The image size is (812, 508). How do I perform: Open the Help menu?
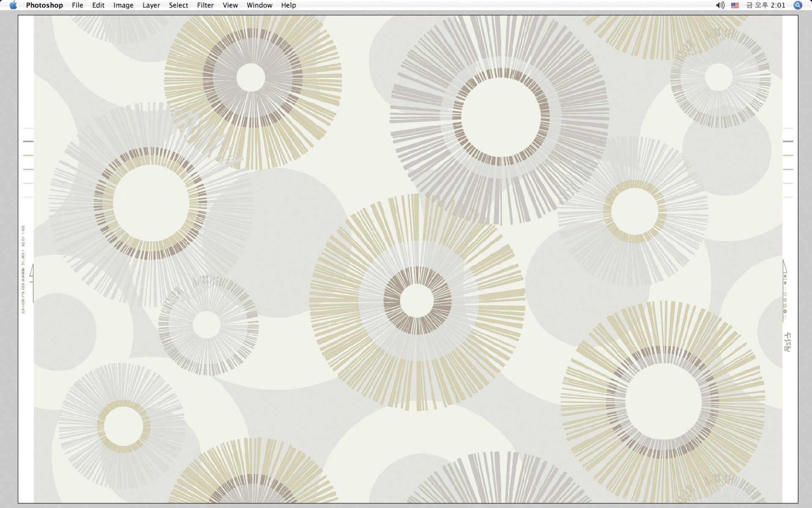pyautogui.click(x=288, y=5)
